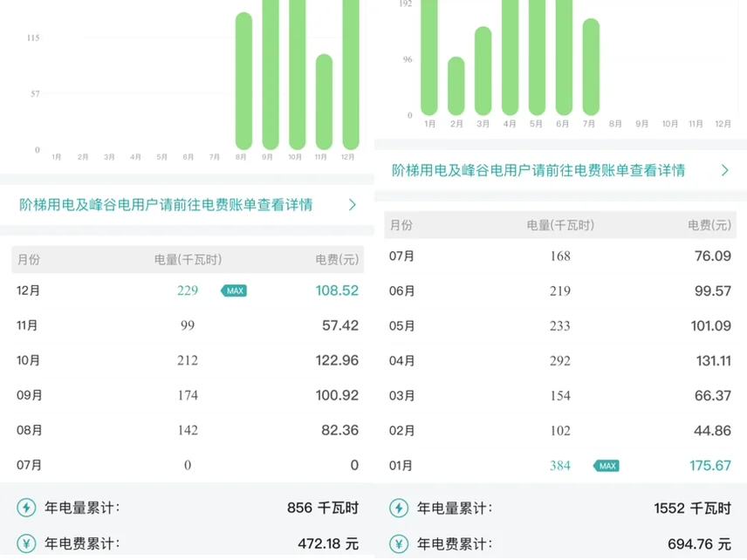Screen dimensions: 747x560
Task: Select the 11月 bar in left chart
Action: 325,102
